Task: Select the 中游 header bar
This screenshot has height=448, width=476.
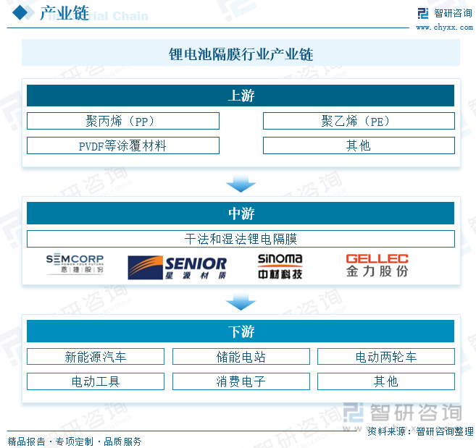Action: pyautogui.click(x=241, y=214)
